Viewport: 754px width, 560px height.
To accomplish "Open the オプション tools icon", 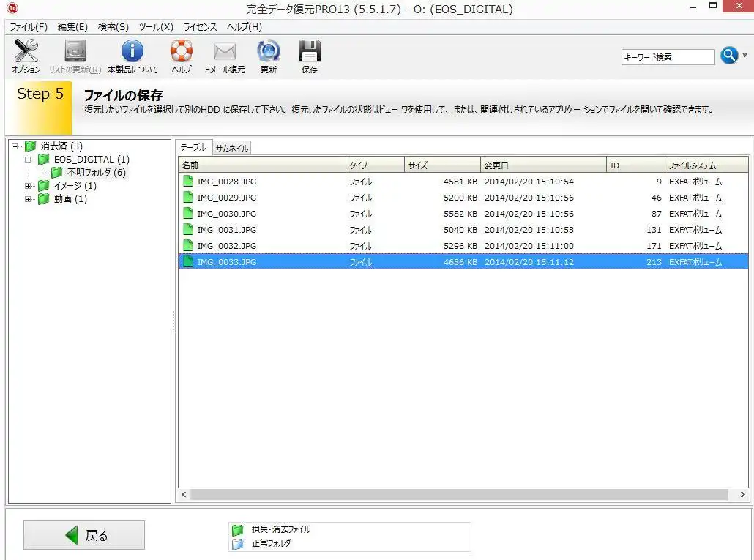I will click(x=26, y=53).
